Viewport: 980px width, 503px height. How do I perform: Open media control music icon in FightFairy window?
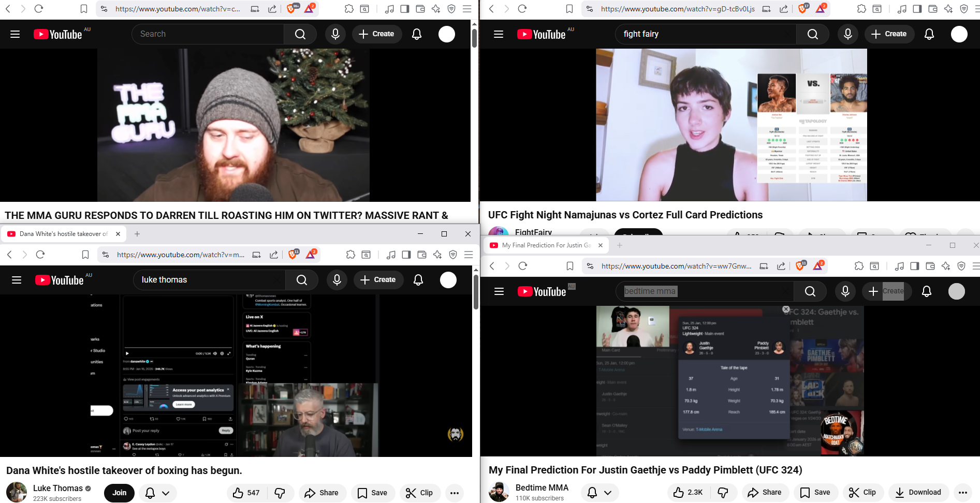(x=902, y=9)
